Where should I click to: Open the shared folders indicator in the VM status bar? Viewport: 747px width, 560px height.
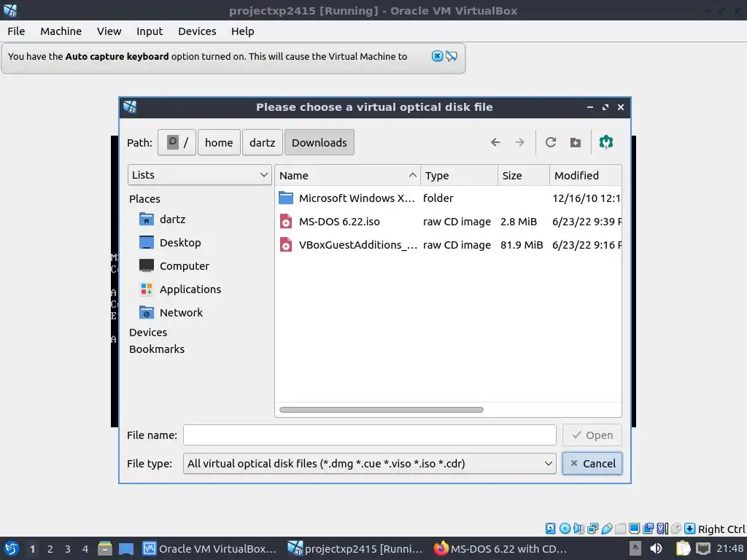(620, 528)
